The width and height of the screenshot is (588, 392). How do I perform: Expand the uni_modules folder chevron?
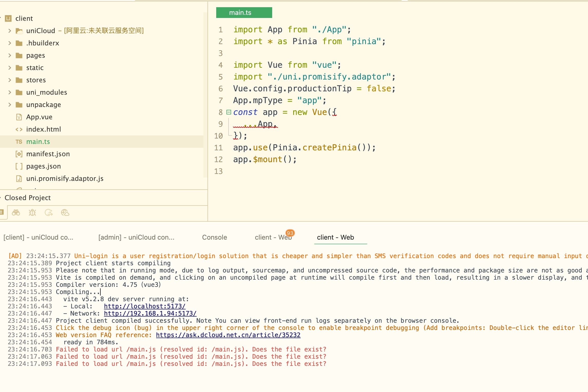tap(10, 92)
